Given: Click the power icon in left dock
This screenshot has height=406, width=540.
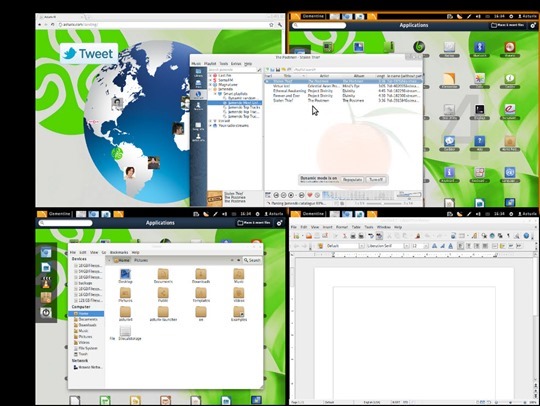Looking at the screenshot, I should point(46,312).
